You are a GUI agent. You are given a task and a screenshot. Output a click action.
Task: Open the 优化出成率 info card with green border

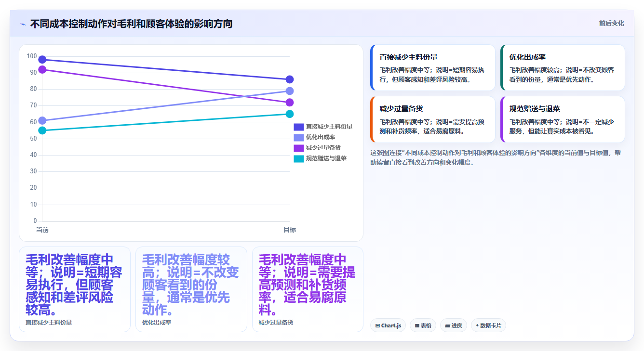coord(563,68)
